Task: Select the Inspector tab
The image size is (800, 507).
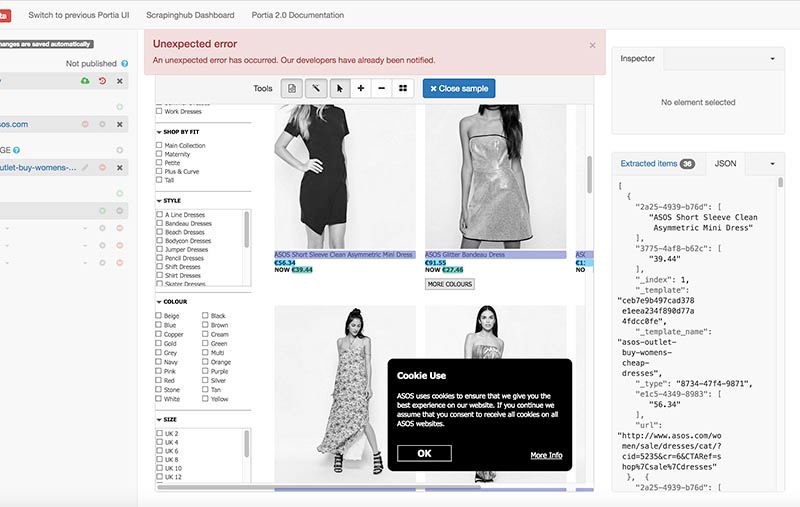Action: point(637,59)
